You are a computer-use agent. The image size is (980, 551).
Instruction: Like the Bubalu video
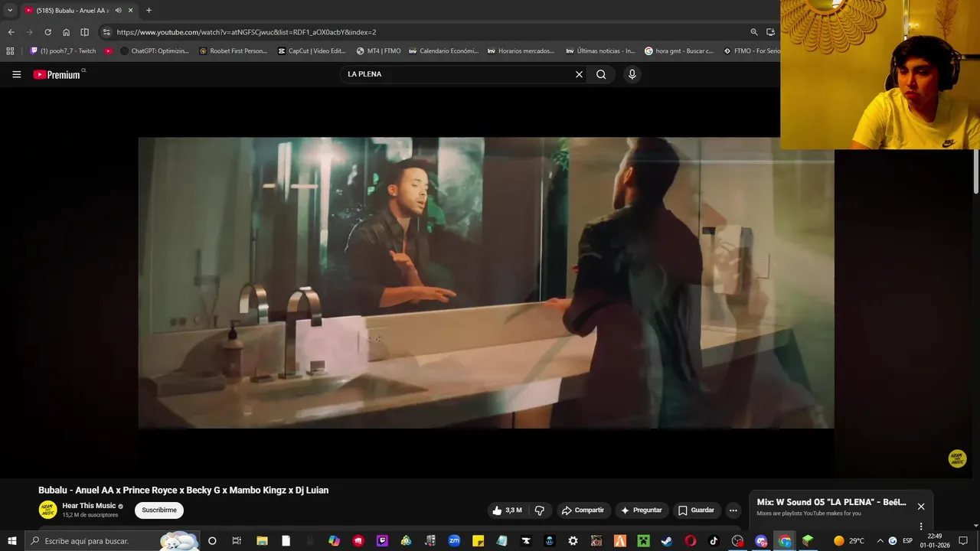(x=508, y=510)
